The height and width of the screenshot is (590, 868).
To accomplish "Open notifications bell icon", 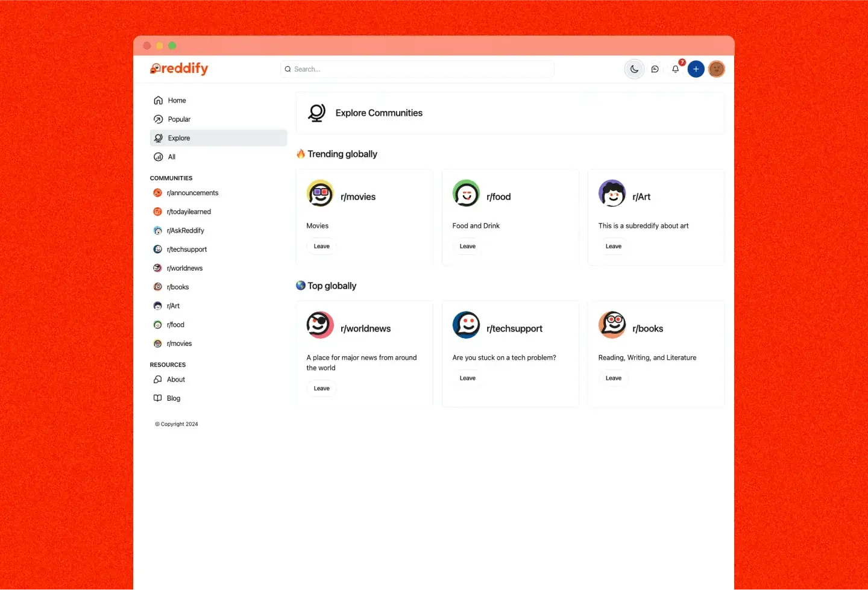I will pos(675,69).
